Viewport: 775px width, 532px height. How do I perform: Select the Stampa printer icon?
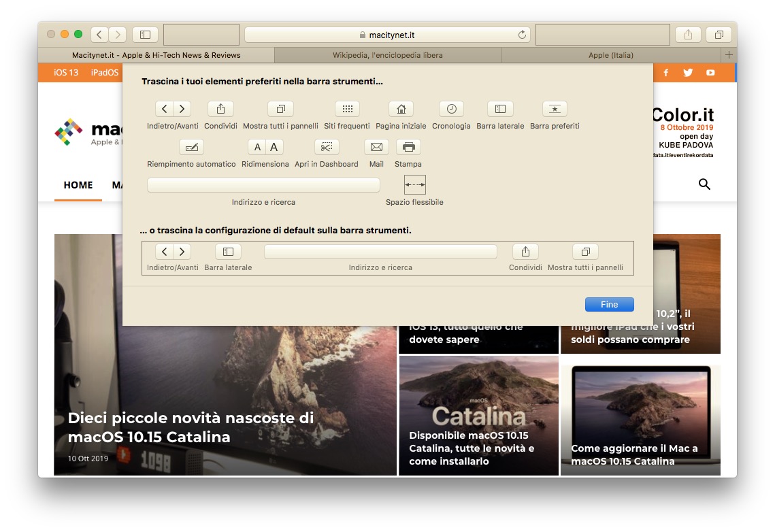coord(408,147)
